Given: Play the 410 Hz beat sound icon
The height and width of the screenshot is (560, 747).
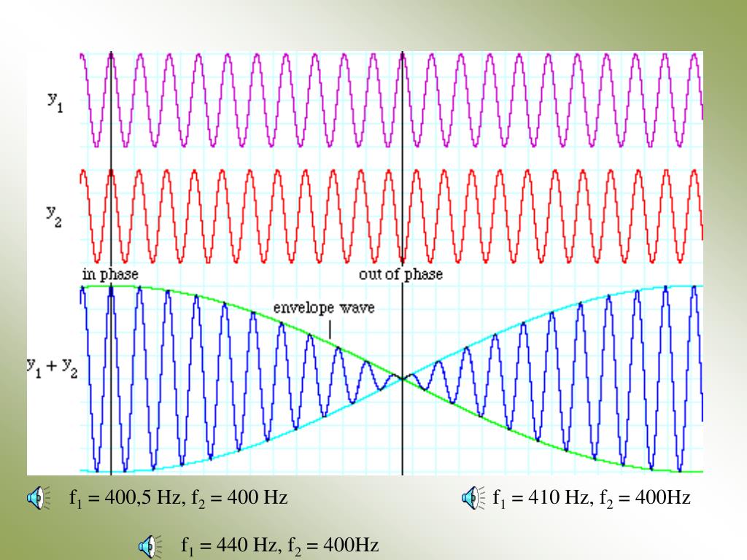Looking at the screenshot, I should point(473,497).
